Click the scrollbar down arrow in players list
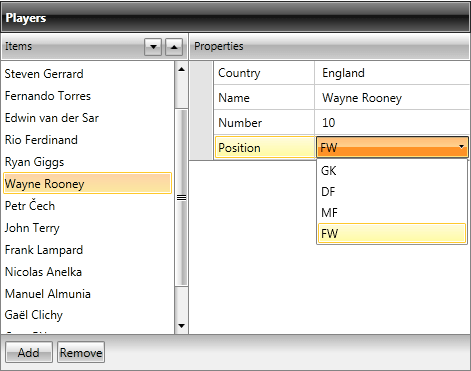471x371 pixels. point(181,326)
